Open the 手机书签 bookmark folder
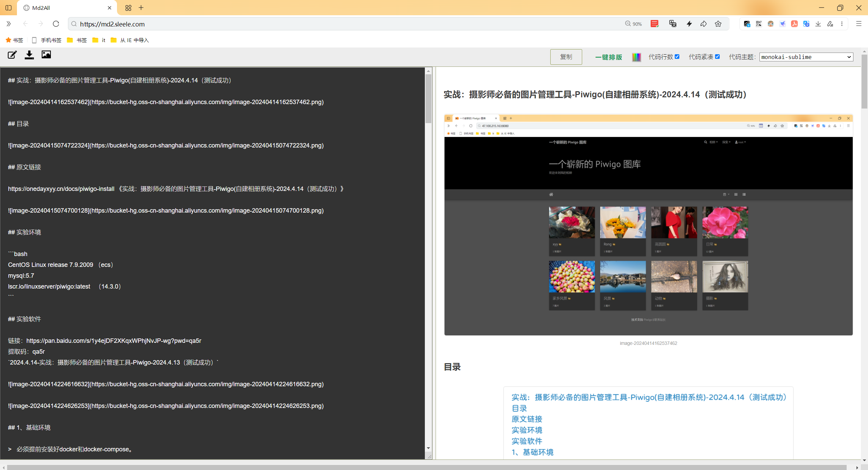 click(46, 40)
